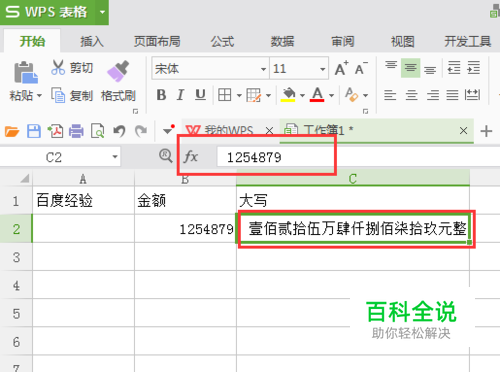
Task: Click the magnifier icon beside fx
Action: click(x=166, y=156)
